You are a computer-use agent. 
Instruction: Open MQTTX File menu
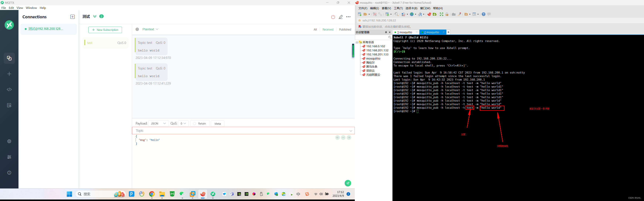[x=4, y=8]
